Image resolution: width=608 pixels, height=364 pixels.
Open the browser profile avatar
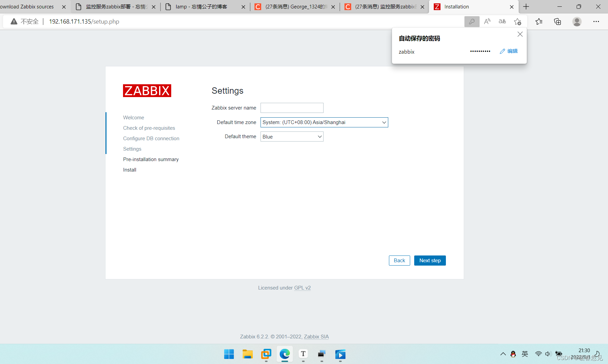coord(577,22)
